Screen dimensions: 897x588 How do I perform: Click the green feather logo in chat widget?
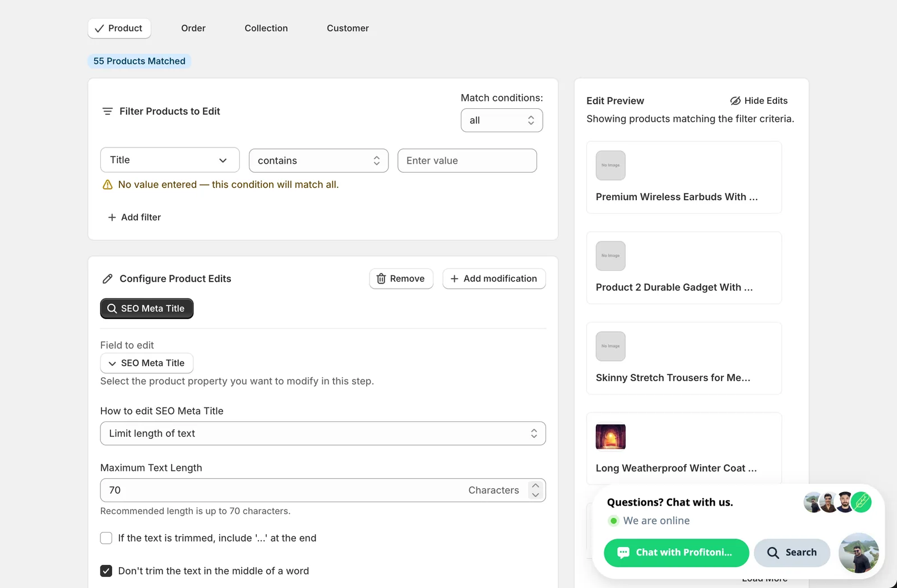(861, 502)
